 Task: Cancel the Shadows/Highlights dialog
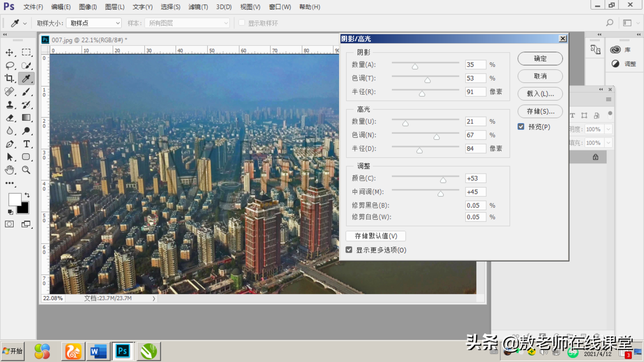click(x=540, y=76)
